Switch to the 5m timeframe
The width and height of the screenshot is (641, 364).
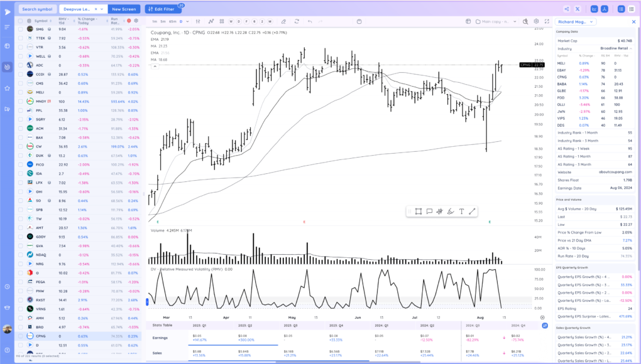point(163,21)
